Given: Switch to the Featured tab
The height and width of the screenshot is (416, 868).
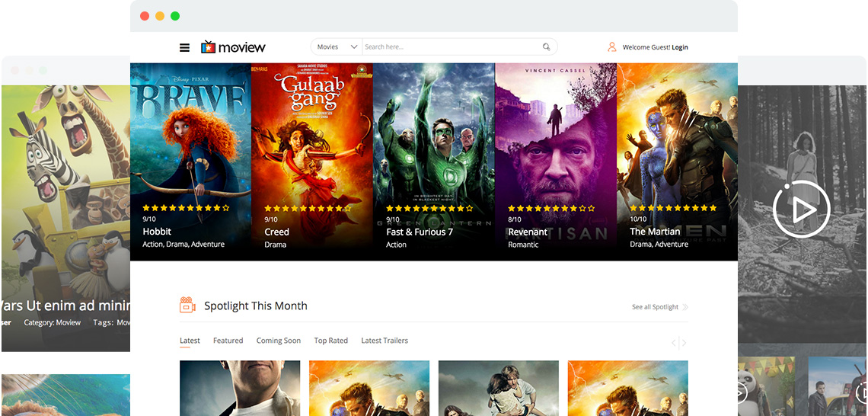Looking at the screenshot, I should coord(228,341).
